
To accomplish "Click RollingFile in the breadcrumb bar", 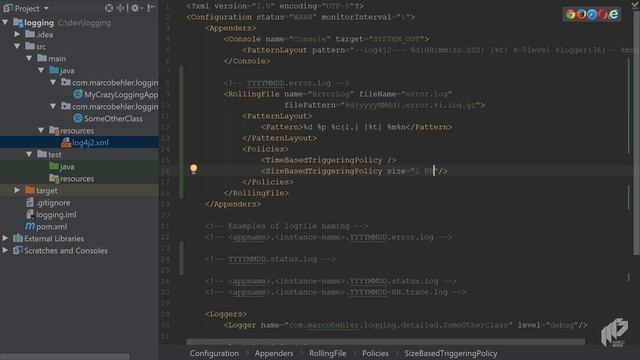I will [x=327, y=353].
